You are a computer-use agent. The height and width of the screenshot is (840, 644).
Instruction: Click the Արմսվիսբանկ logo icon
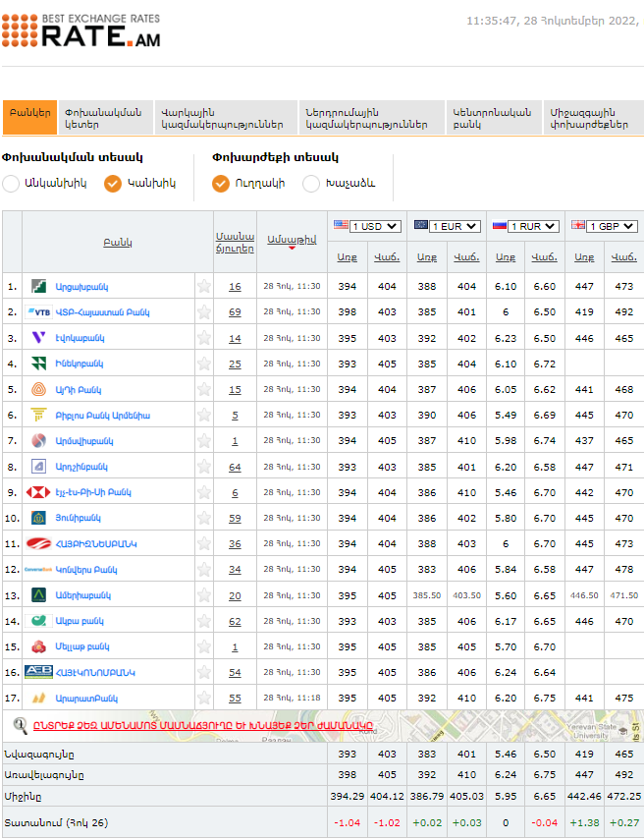[x=38, y=440]
